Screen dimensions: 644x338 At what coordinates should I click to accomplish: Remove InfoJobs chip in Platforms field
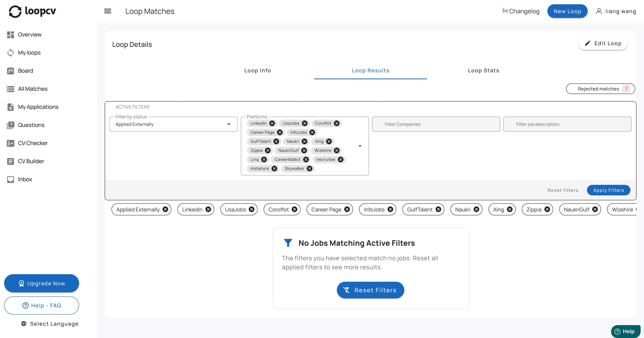click(312, 132)
